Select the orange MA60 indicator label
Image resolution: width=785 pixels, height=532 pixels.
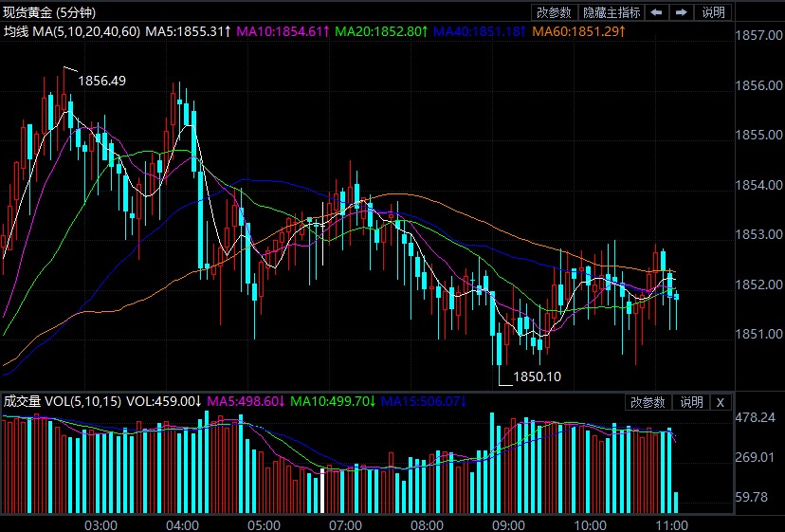click(x=578, y=31)
